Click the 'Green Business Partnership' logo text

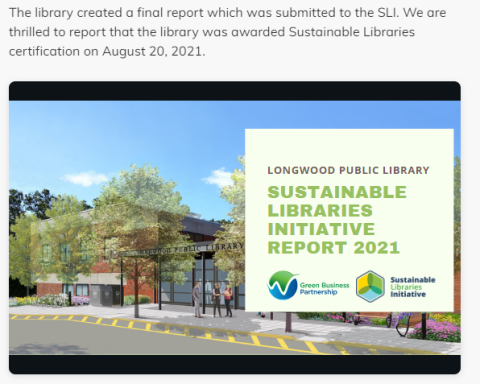[324, 289]
